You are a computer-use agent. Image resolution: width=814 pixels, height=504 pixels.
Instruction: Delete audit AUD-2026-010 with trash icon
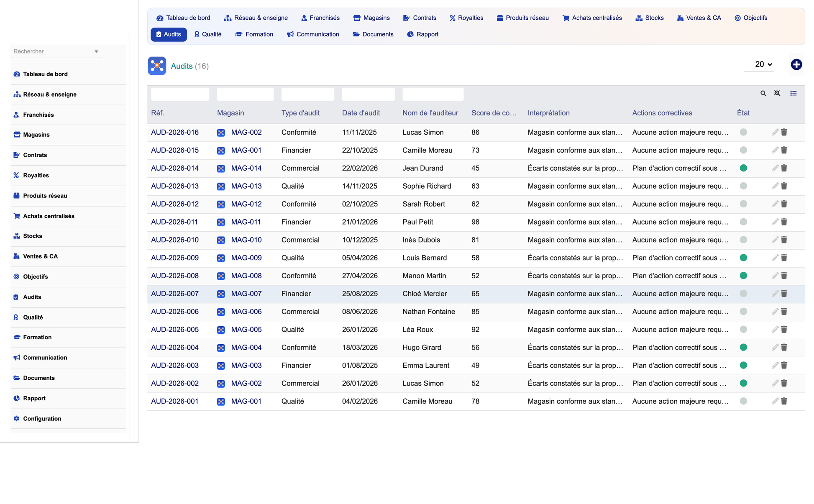784,240
